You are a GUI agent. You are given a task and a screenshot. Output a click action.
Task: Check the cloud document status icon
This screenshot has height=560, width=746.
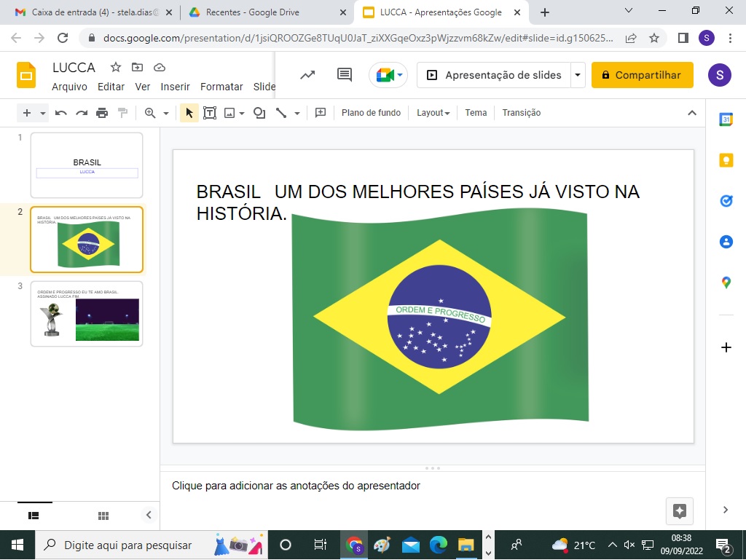[x=160, y=68]
